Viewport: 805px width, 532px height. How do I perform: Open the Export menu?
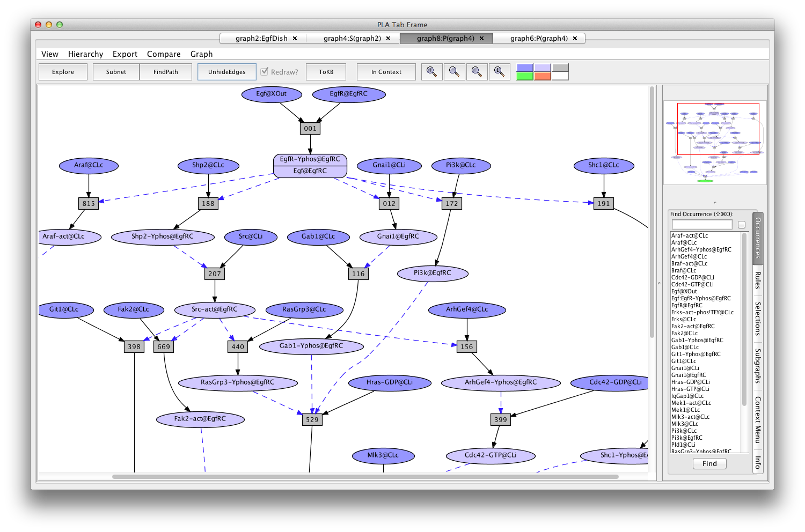[x=125, y=54]
